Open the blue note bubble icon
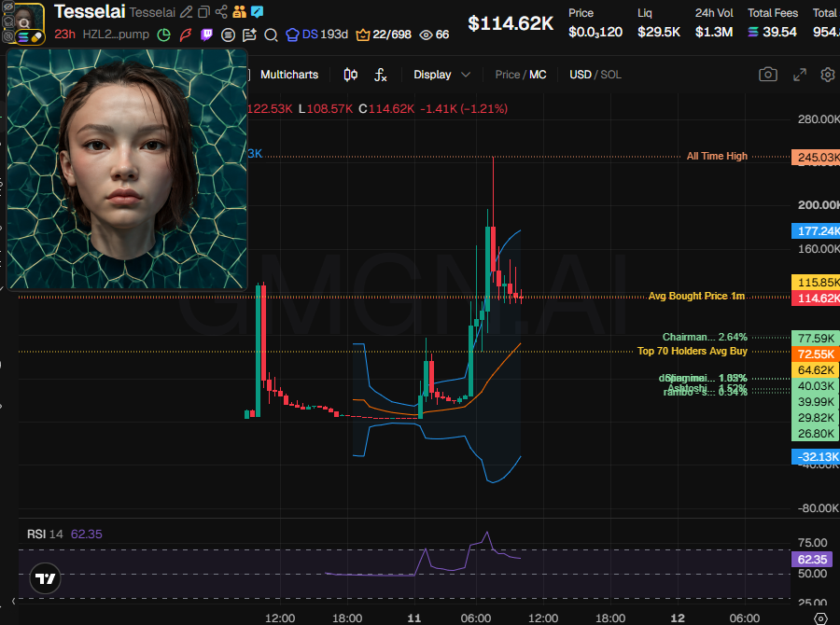Image resolution: width=840 pixels, height=625 pixels. 258,12
